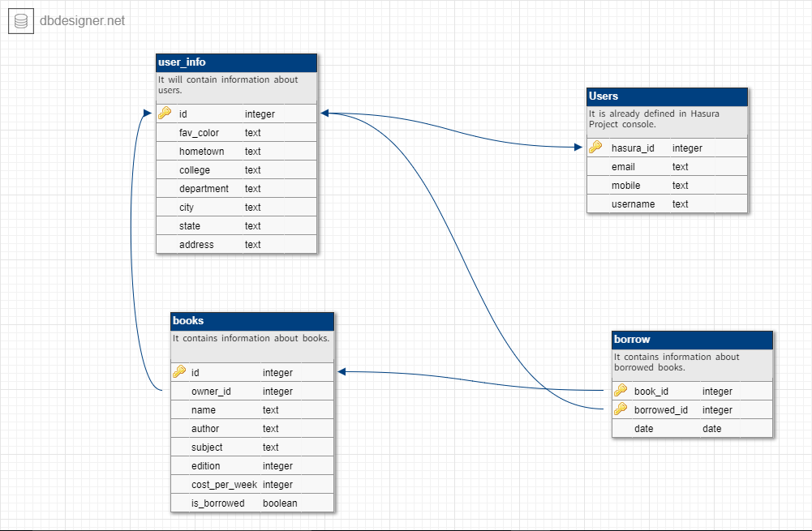The image size is (812, 531).
Task: Click the database logo in top-left corner
Action: point(20,20)
